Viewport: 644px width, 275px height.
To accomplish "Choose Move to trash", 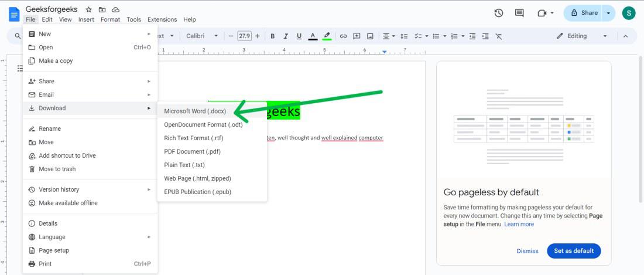I will point(90,169).
